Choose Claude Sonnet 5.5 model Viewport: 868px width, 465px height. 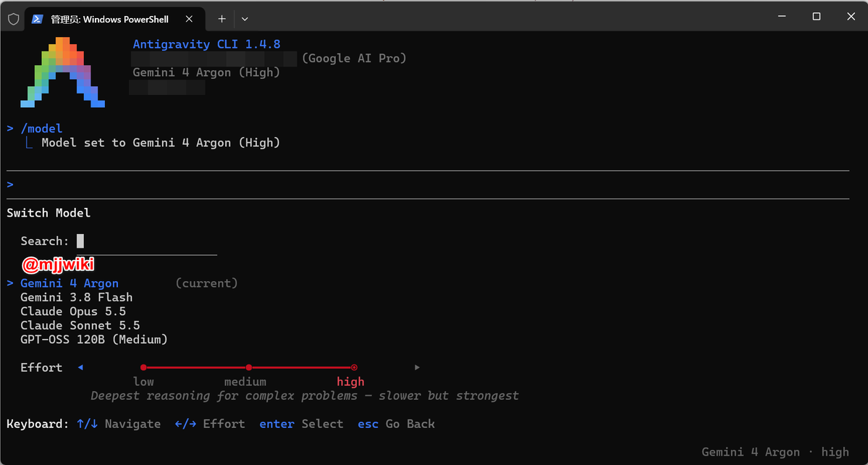[80, 325]
